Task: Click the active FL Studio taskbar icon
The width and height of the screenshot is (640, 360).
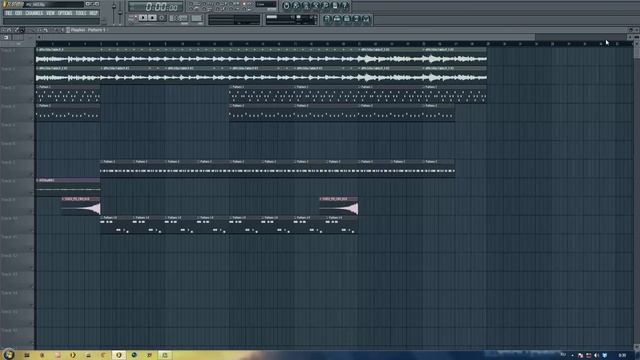Action: 119,355
